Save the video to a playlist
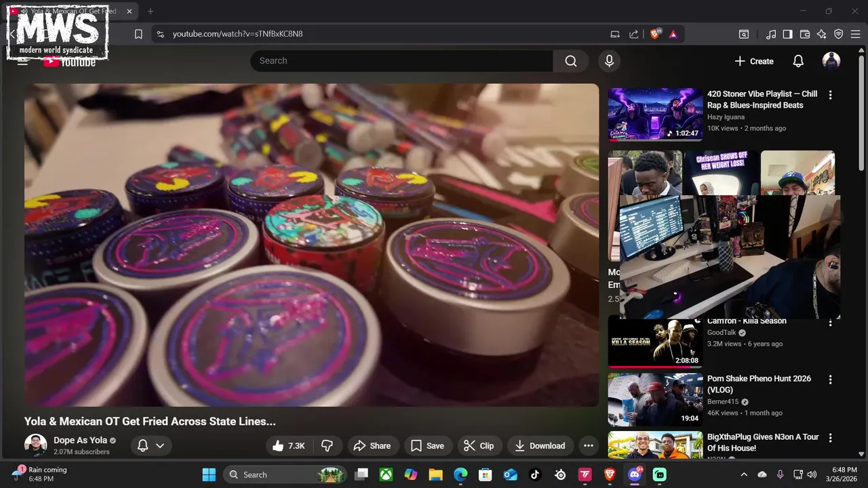This screenshot has width=868, height=488. [427, 445]
